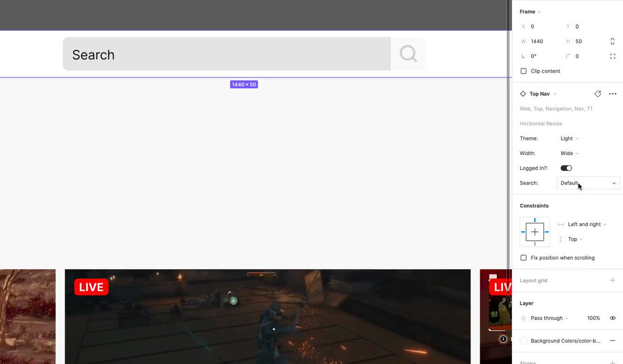
Task: Click the Background Colors fill swatch
Action: tap(523, 341)
